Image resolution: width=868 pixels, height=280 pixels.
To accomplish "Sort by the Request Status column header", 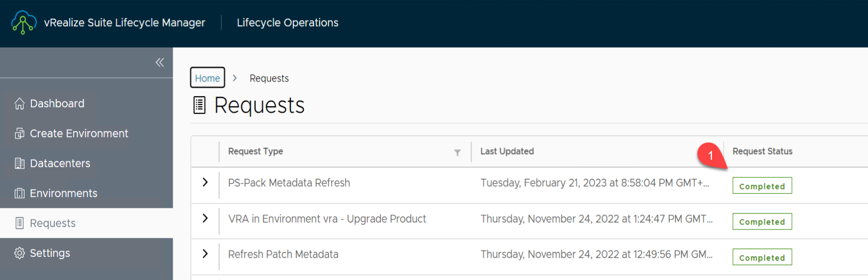I will click(762, 151).
